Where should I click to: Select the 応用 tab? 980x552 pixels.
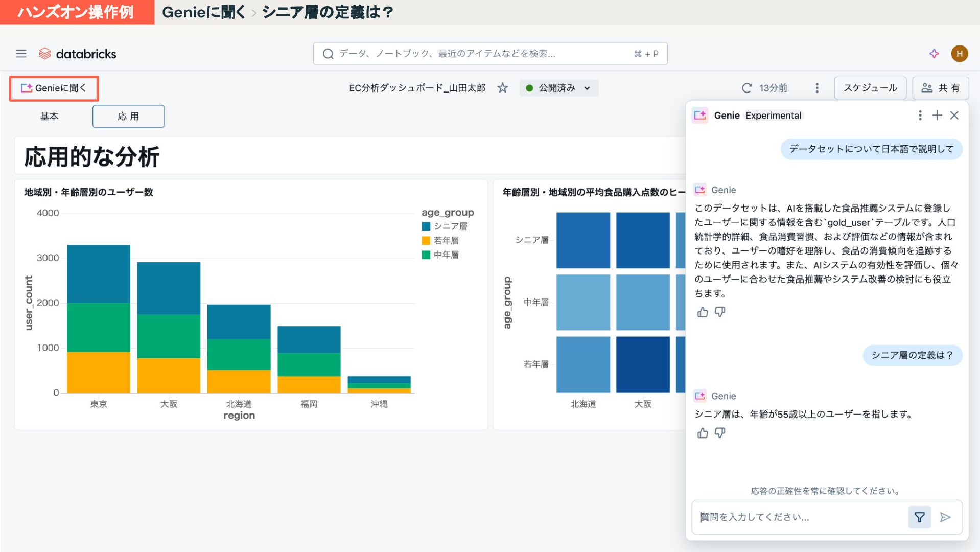click(128, 117)
